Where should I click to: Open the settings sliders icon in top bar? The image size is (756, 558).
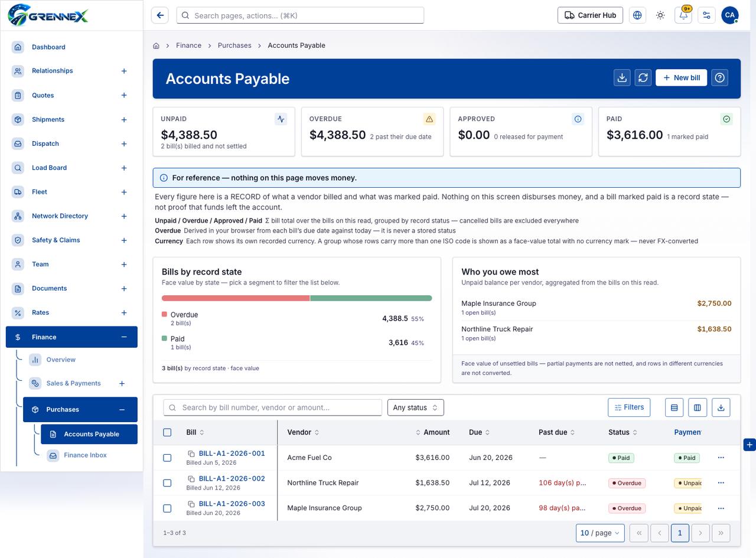(x=706, y=15)
